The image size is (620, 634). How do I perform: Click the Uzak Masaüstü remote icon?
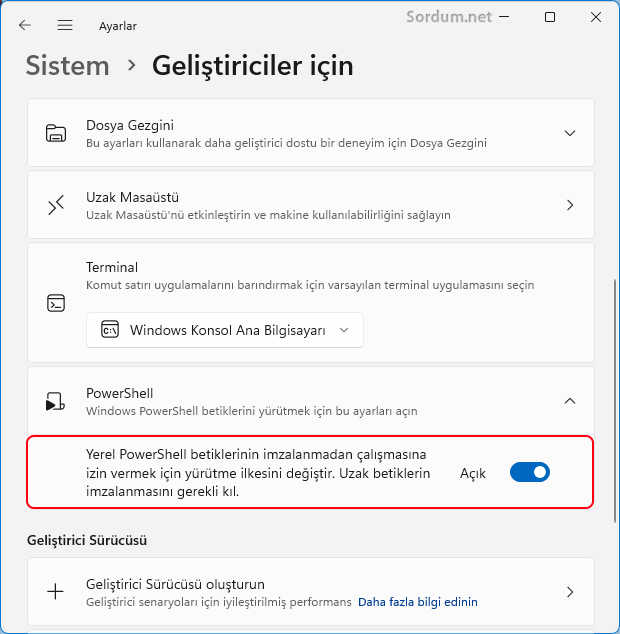click(x=56, y=205)
